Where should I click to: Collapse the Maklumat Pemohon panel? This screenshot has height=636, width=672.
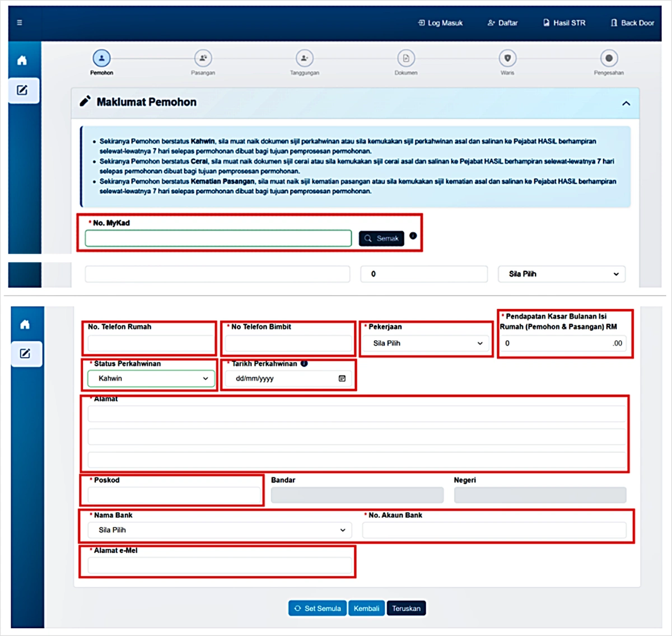pyautogui.click(x=626, y=104)
